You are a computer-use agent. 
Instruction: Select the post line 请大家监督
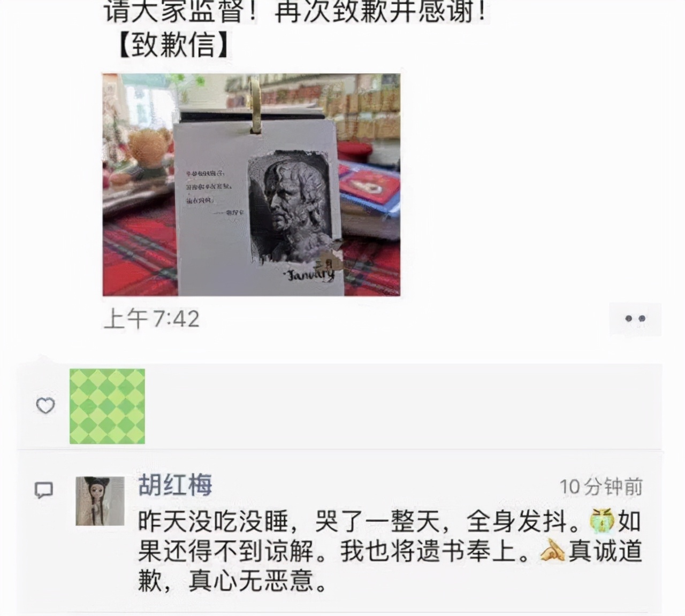tap(296, 11)
